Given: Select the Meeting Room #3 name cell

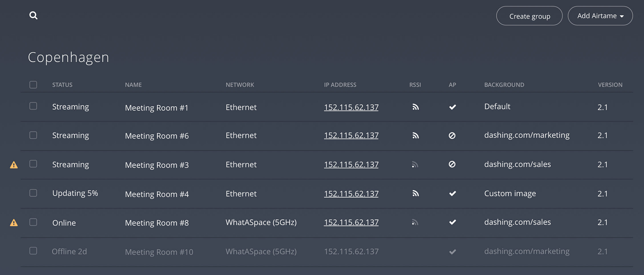Looking at the screenshot, I should [157, 165].
